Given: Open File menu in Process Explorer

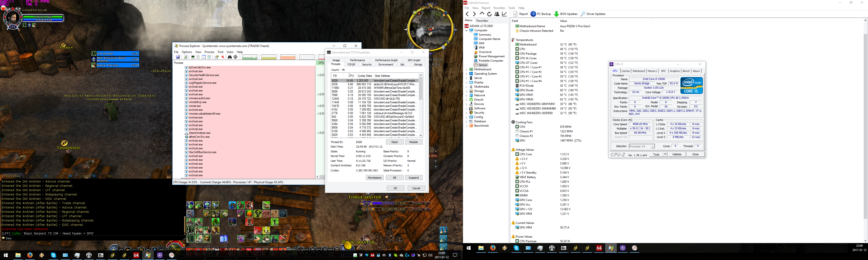Looking at the screenshot, I should (176, 52).
